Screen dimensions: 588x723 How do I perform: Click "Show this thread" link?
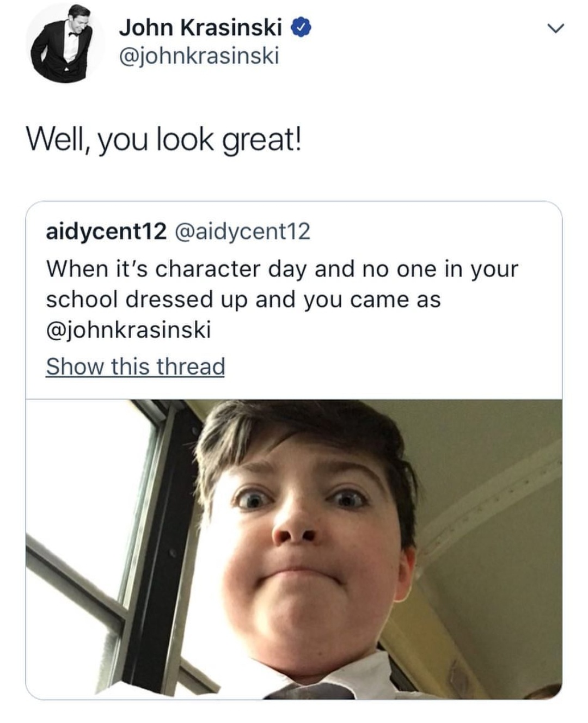[x=136, y=366]
